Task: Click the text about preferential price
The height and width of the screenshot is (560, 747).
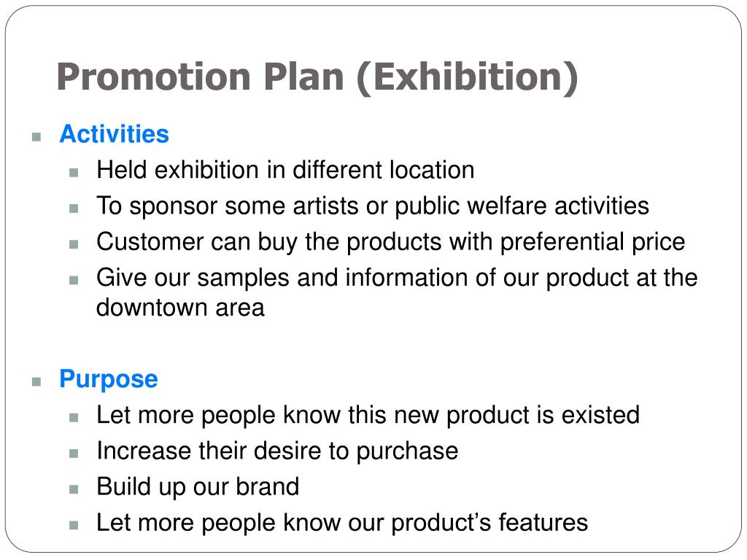Action: pos(391,242)
